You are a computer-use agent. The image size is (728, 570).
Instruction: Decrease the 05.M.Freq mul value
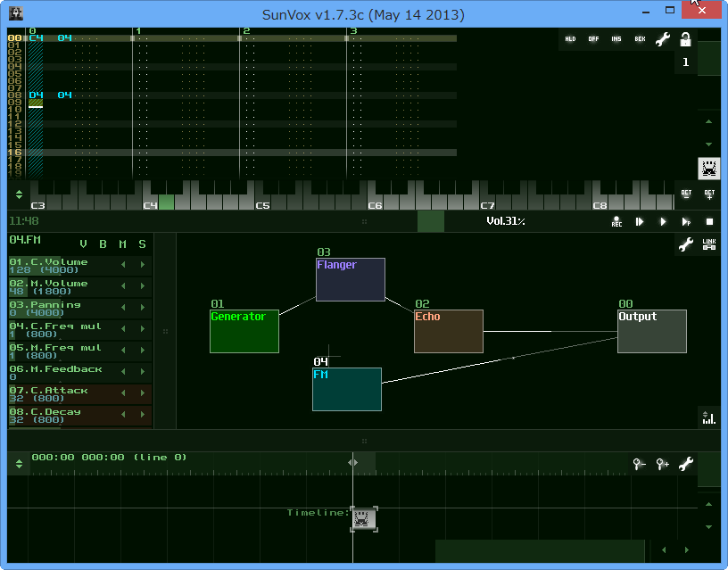click(123, 351)
